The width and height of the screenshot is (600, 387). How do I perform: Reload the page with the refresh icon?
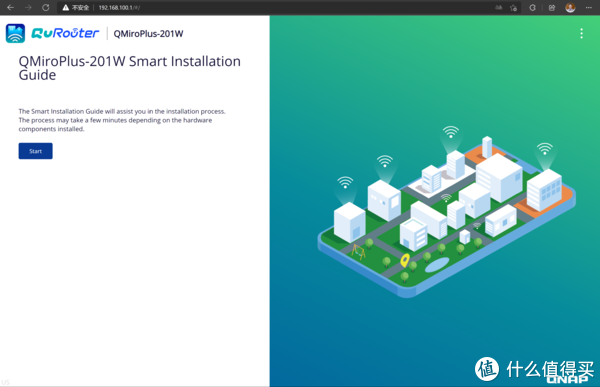click(46, 7)
